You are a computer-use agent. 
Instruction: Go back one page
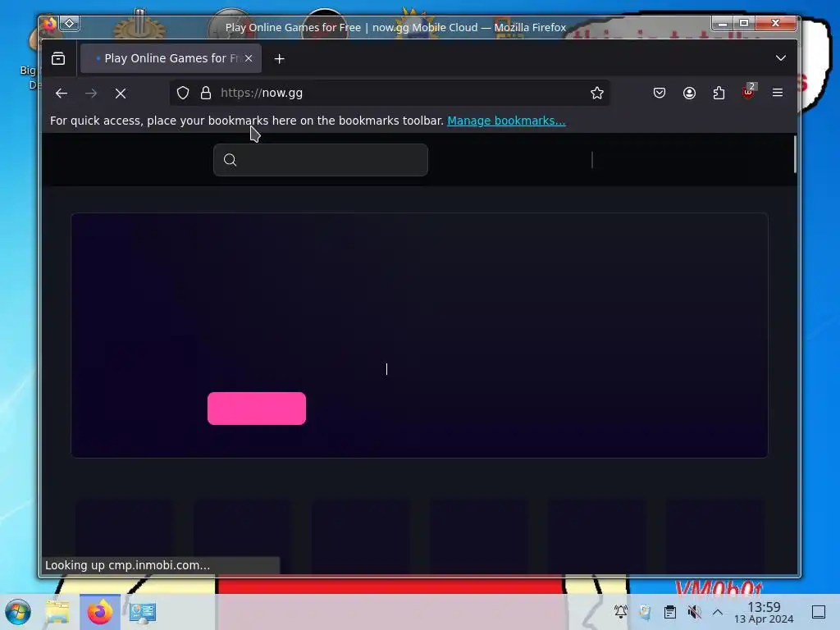pos(62,94)
